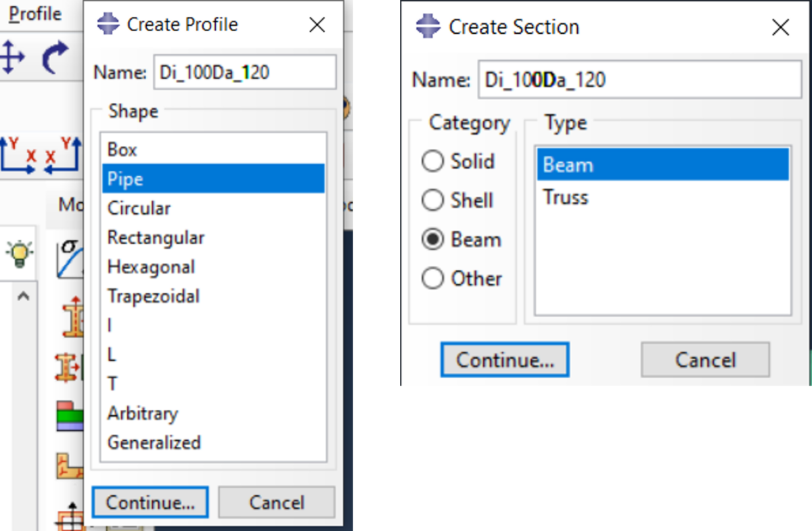Select the Shell category radio button

[x=432, y=200]
